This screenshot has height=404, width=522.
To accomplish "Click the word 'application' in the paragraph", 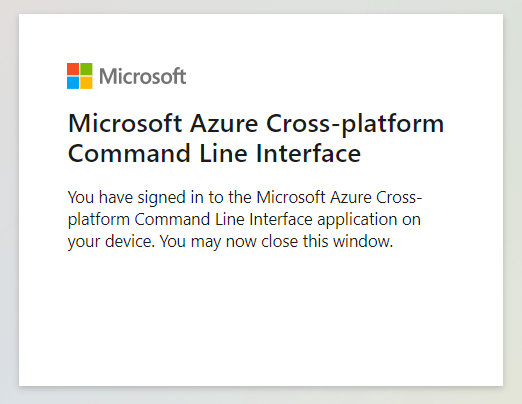I will (x=357, y=220).
